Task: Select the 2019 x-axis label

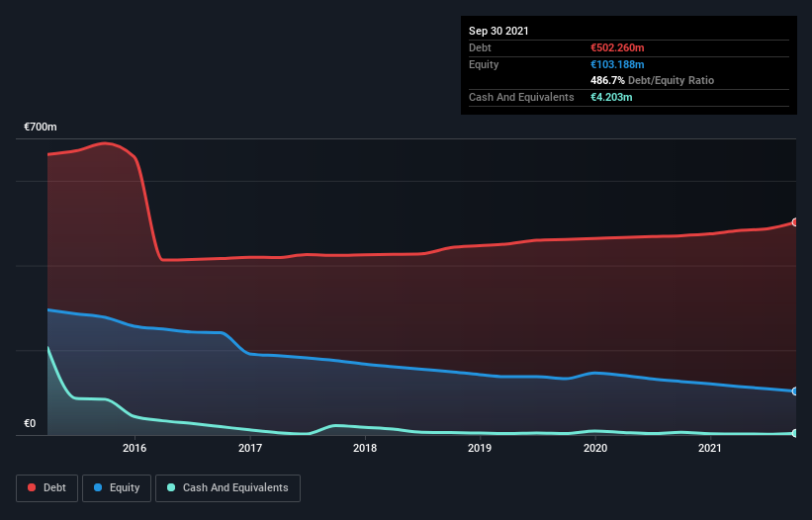Action: coord(480,448)
